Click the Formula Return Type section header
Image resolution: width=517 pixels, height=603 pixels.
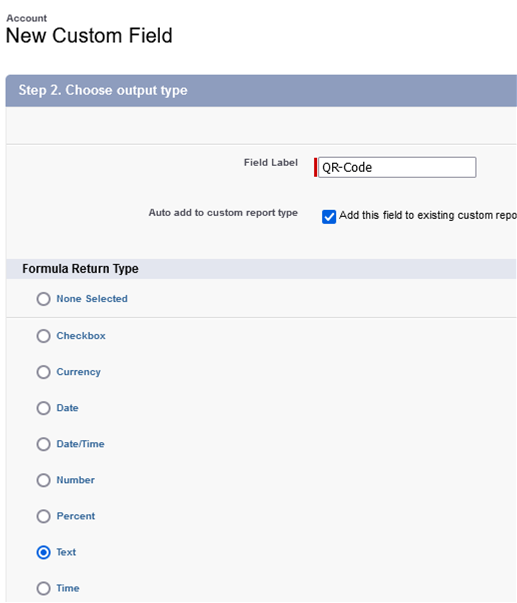tap(80, 268)
